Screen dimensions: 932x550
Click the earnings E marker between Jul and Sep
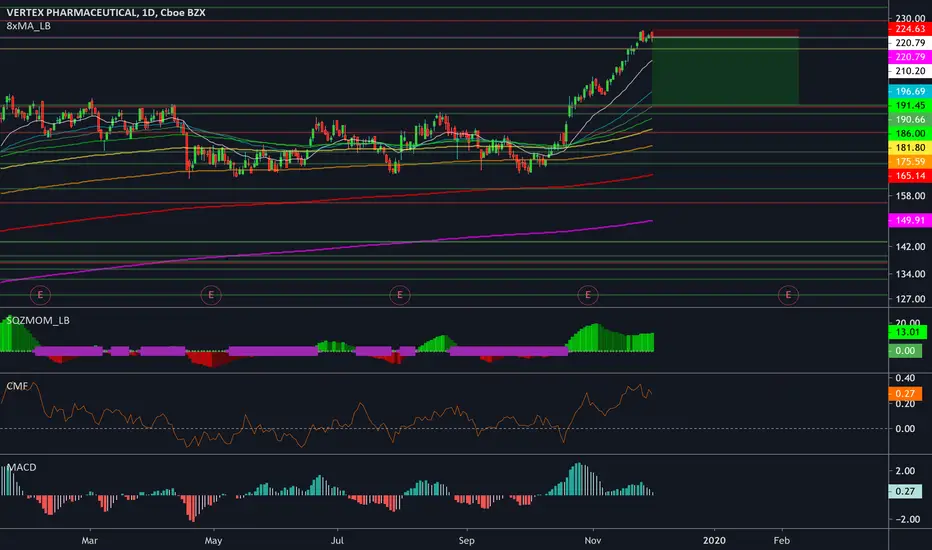tap(399, 295)
